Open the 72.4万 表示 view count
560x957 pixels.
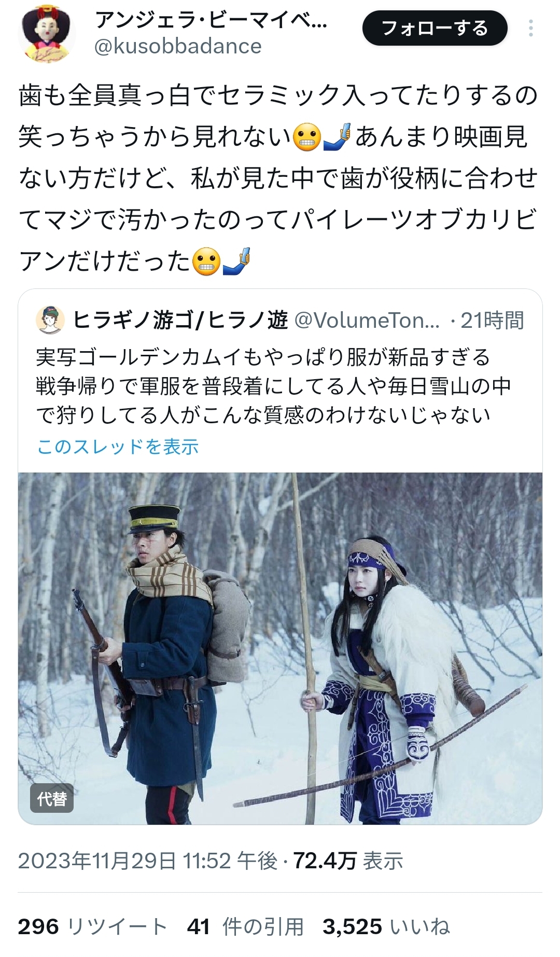click(x=348, y=861)
